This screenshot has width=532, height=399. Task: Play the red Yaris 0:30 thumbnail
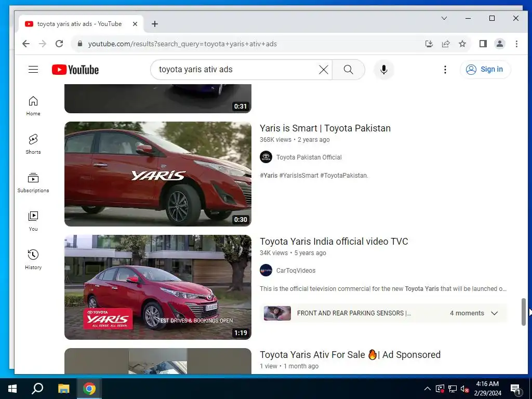pyautogui.click(x=158, y=174)
